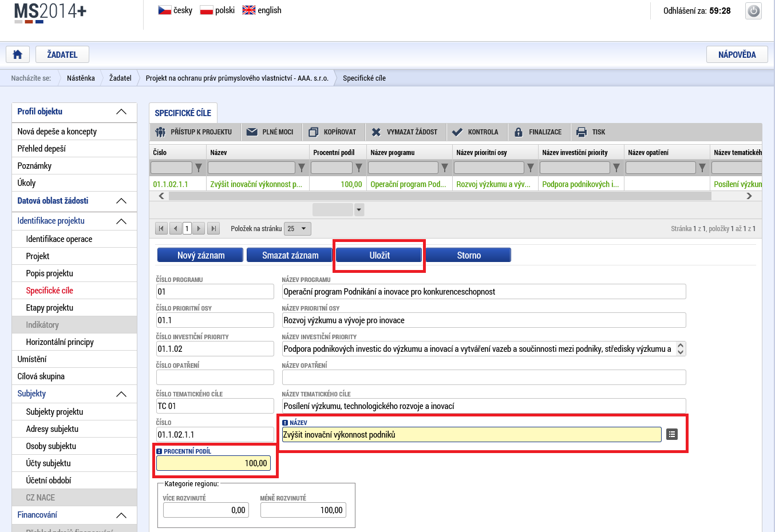Click Kopírovat toolbar item
This screenshot has height=532, width=775.
pos(333,132)
